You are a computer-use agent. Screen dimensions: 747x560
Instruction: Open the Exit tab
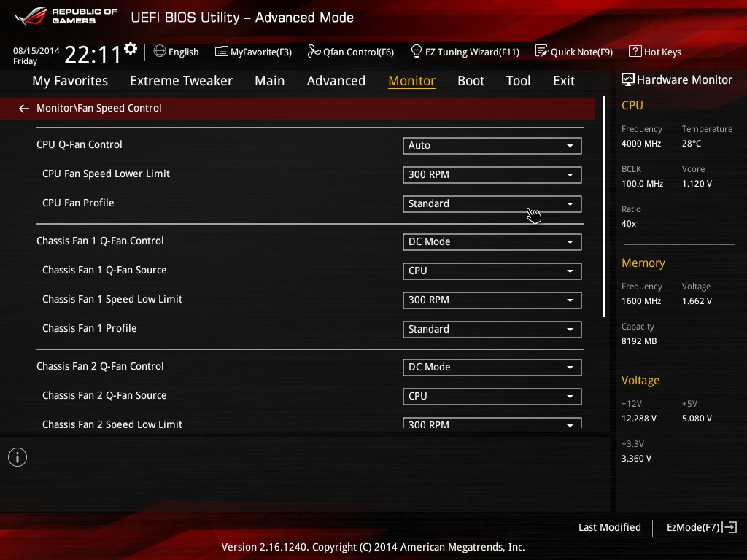click(564, 81)
